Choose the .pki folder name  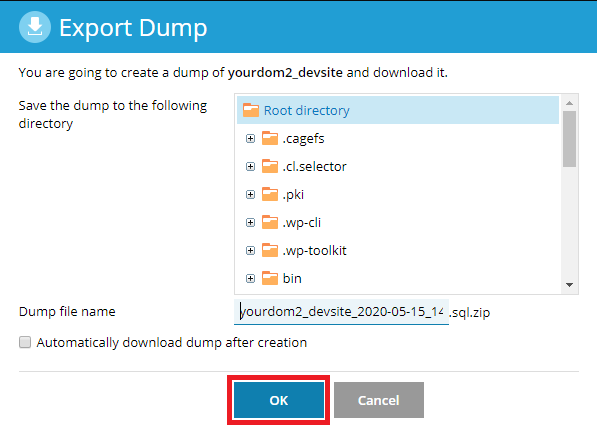293,195
